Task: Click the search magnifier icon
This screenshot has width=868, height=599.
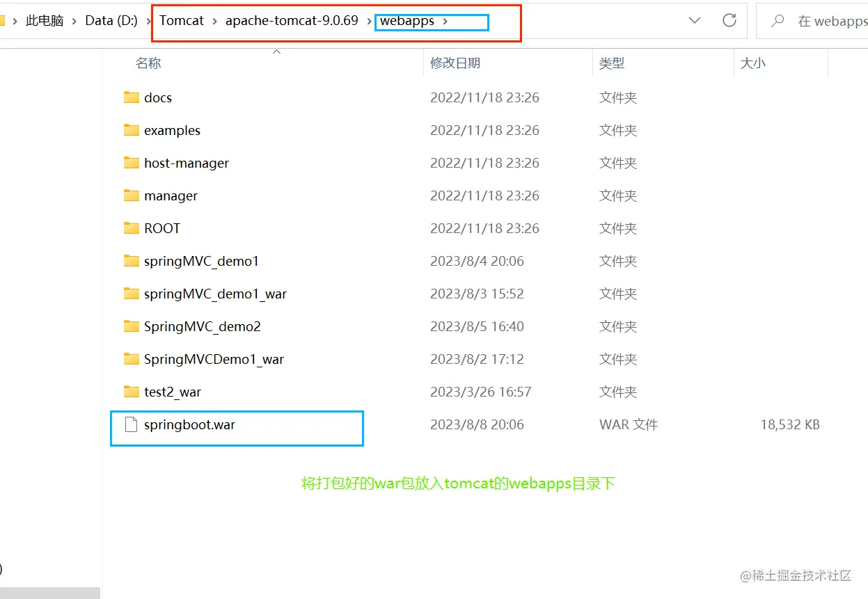Action: tap(776, 21)
